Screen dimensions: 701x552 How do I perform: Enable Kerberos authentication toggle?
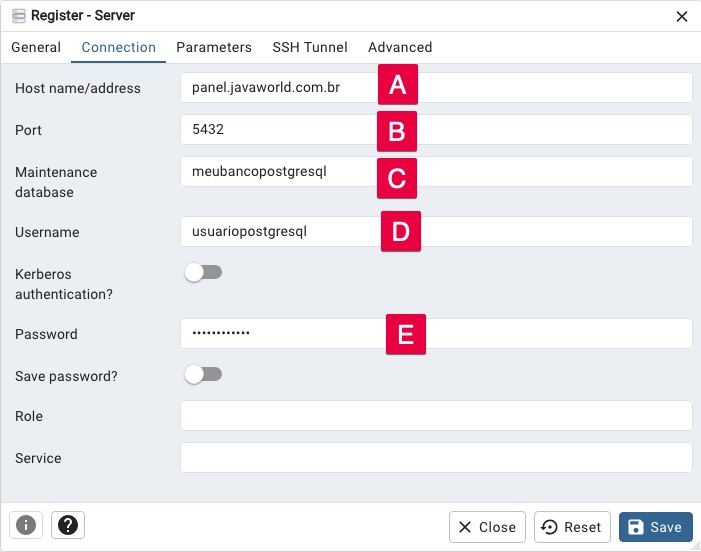pos(203,272)
